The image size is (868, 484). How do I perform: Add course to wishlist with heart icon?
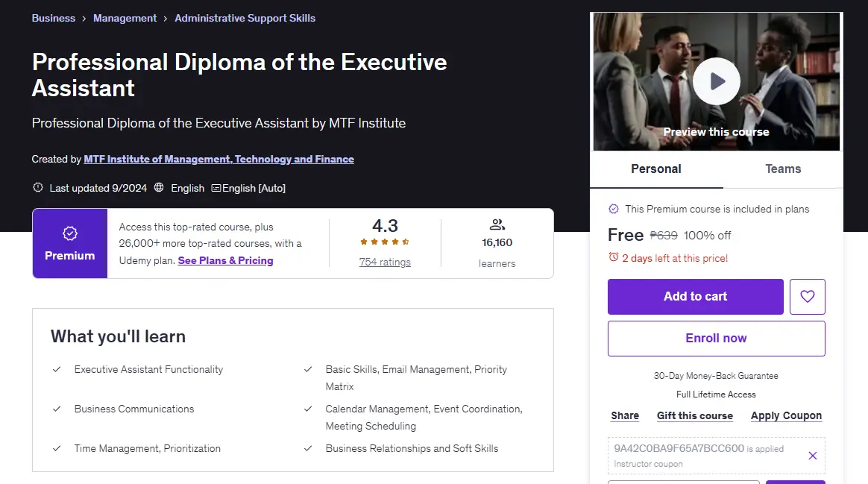(x=807, y=297)
